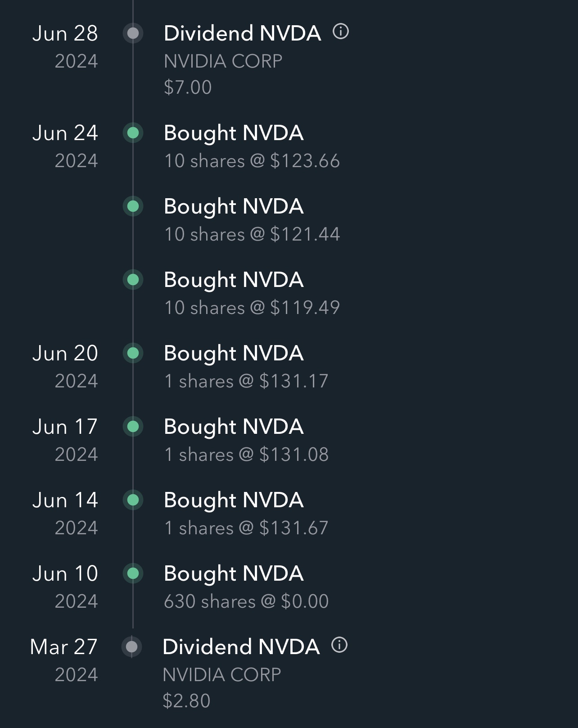Viewport: 578px width, 728px height.
Task: Tap the $2.80 dividend amount
Action: (186, 701)
